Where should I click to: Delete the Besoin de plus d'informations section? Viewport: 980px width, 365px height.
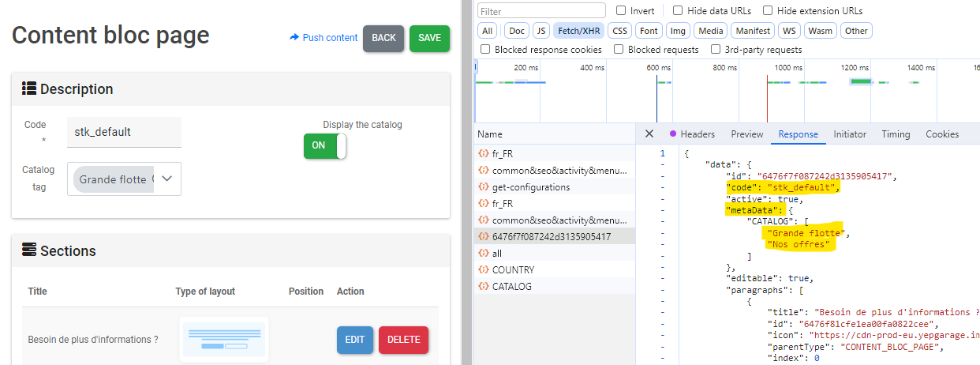click(403, 340)
